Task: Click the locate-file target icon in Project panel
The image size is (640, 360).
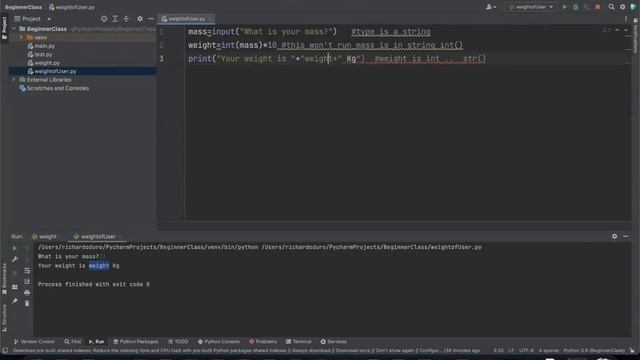Action: click(104, 19)
